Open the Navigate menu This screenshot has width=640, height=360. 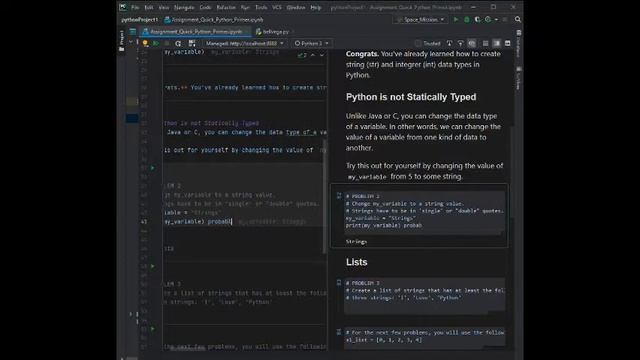point(184,7)
